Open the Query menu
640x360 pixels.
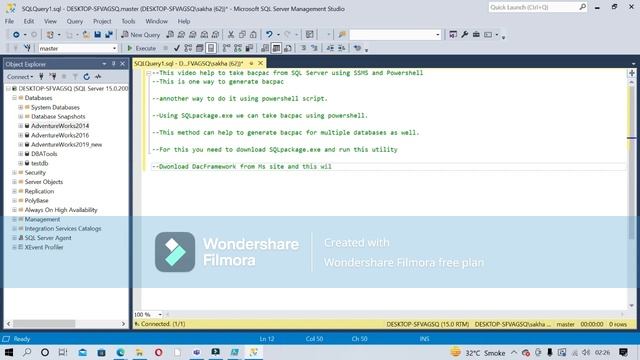pos(75,21)
